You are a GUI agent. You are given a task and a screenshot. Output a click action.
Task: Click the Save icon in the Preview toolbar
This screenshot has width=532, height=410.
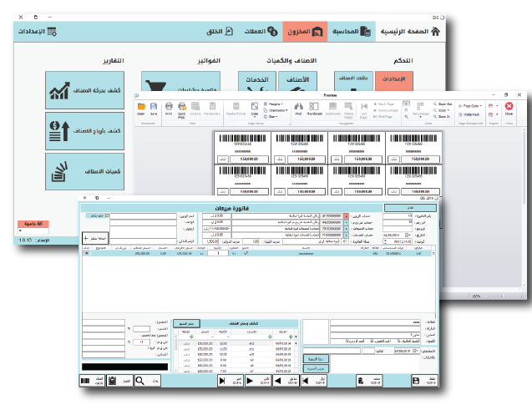click(x=154, y=108)
